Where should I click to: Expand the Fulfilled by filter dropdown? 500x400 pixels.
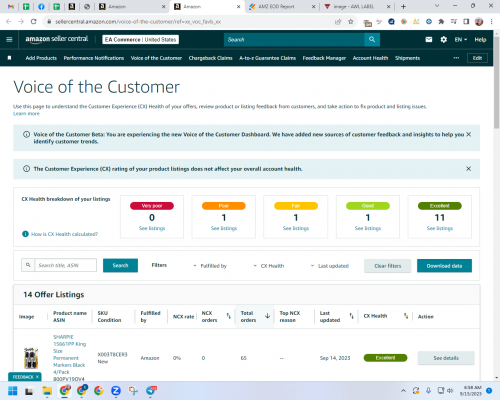[x=210, y=266]
